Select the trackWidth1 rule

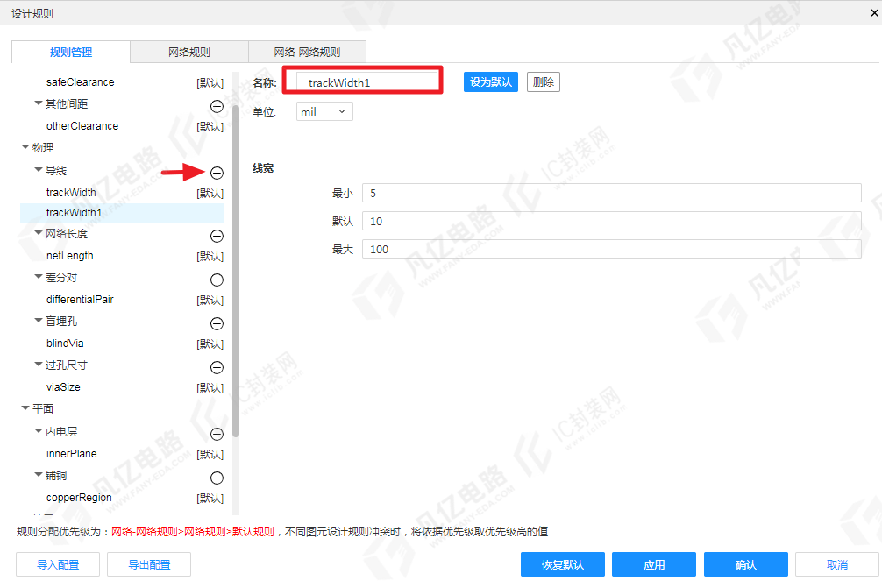coord(122,212)
